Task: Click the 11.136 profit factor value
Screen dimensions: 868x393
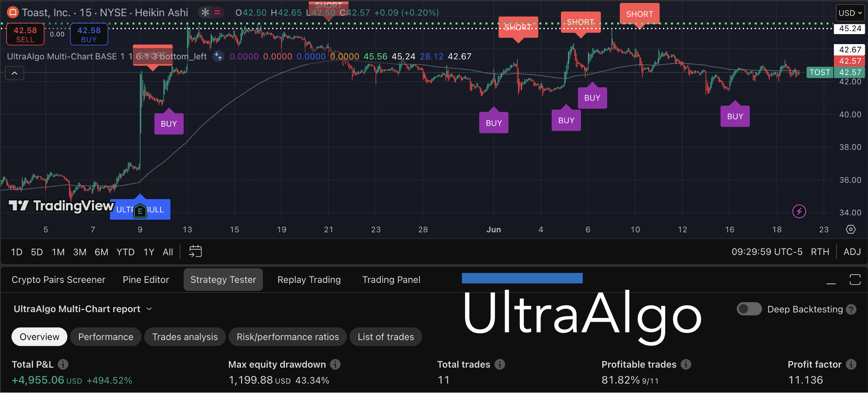Action: click(x=806, y=380)
